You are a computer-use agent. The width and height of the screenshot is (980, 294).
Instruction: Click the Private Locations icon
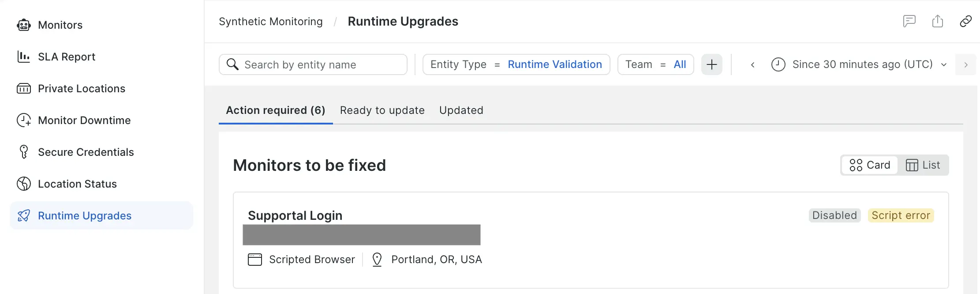24,89
